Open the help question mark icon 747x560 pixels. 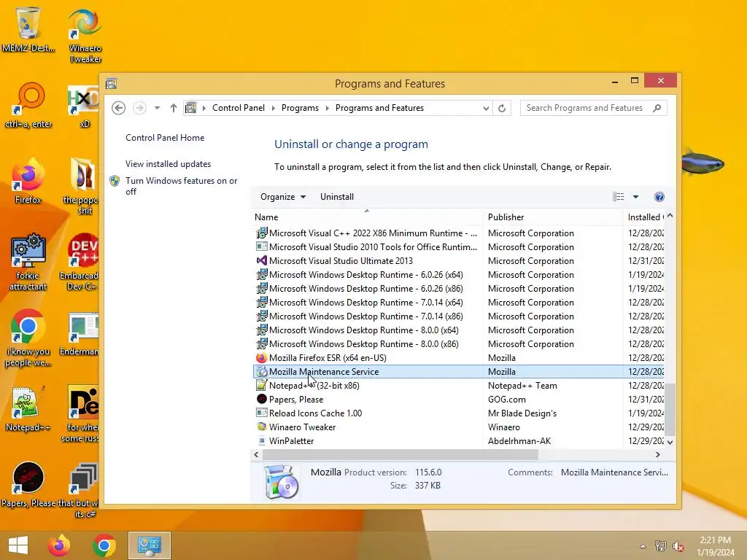click(659, 197)
